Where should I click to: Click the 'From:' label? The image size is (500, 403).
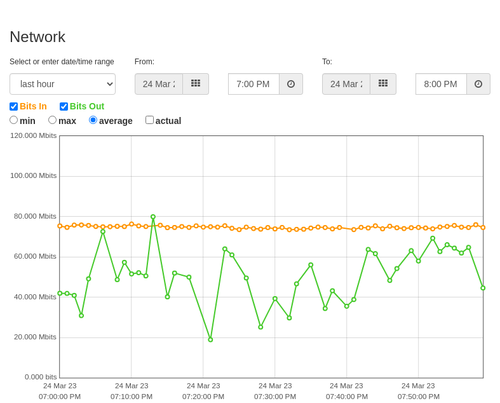pyautogui.click(x=144, y=62)
